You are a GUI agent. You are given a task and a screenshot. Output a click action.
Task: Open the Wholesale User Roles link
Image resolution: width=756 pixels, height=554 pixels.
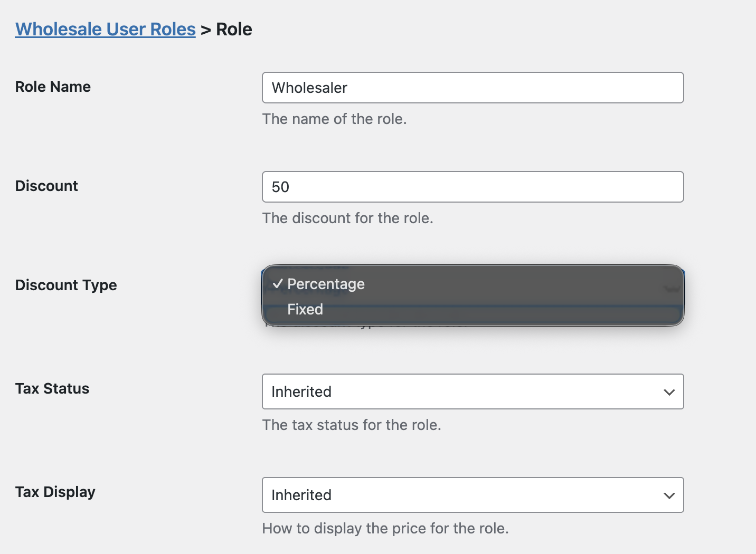pos(105,29)
